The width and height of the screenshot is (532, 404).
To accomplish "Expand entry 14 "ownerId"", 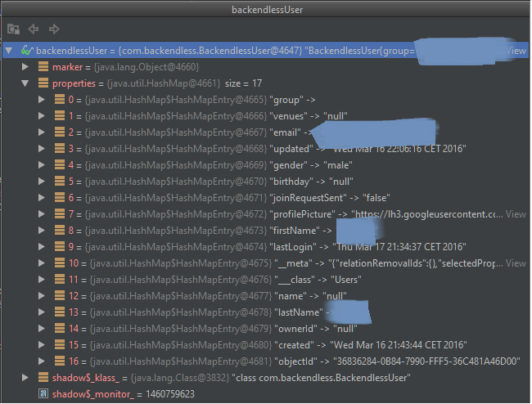I will [42, 329].
